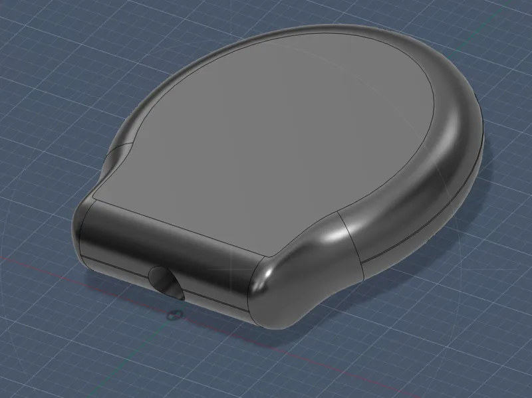The height and width of the screenshot is (398, 532).
Task: Click the origin point marker on the grid
Action: click(x=175, y=316)
